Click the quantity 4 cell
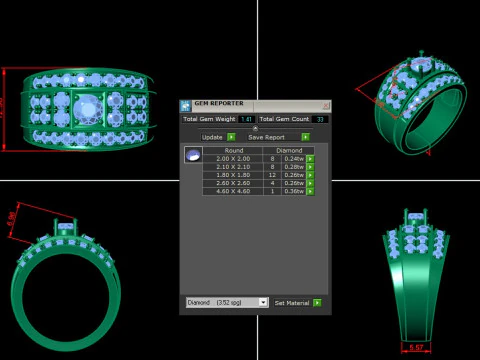The height and width of the screenshot is (360, 480). 272,183
